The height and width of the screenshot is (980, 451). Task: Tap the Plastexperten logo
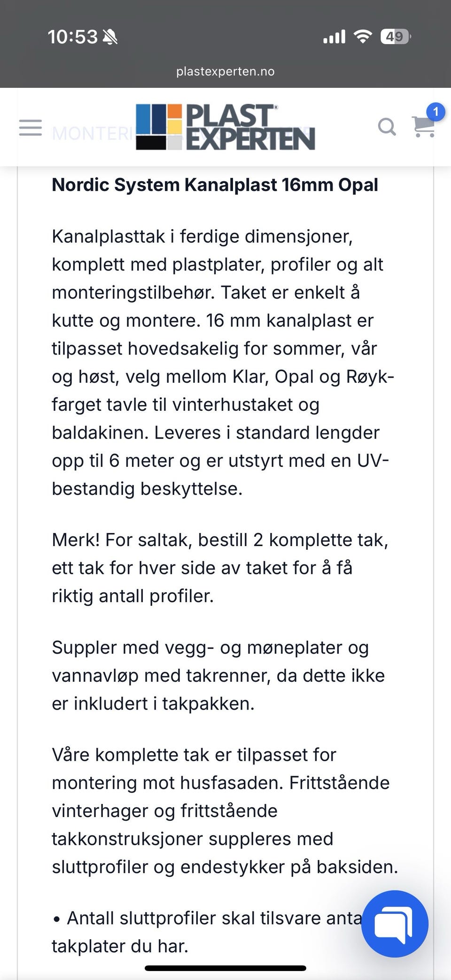click(x=225, y=127)
